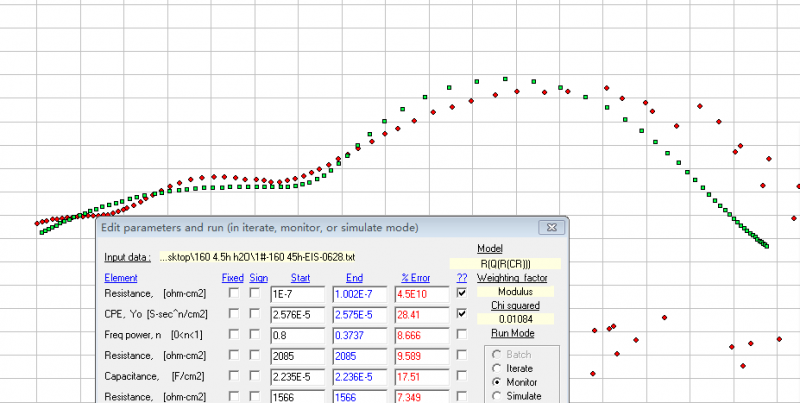Click the Input data label link

pyautogui.click(x=128, y=257)
